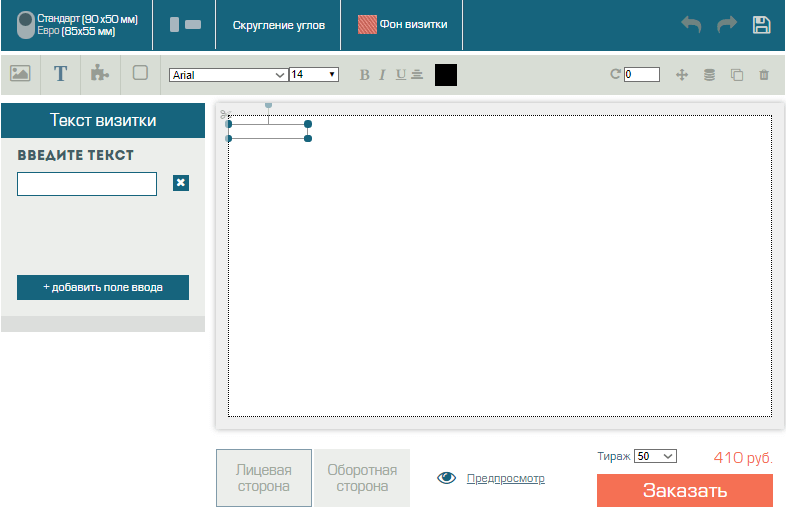Toggle bold formatting
Viewport: 786px width, 522px height.
click(x=364, y=75)
